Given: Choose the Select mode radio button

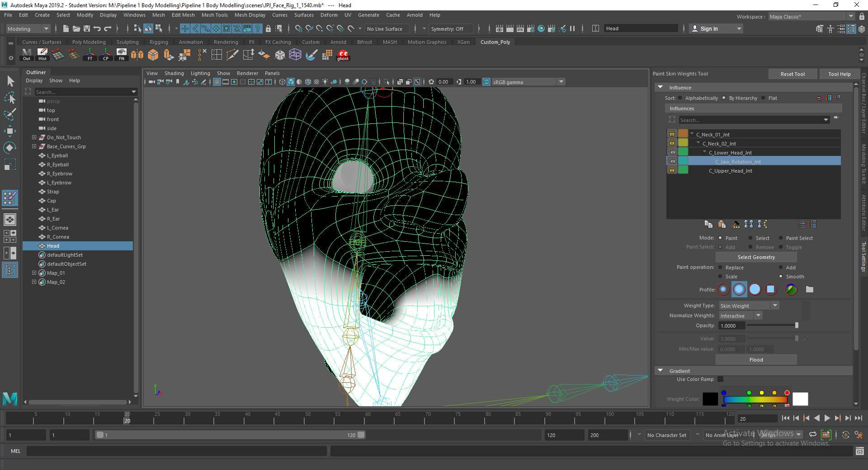Looking at the screenshot, I should [750, 238].
